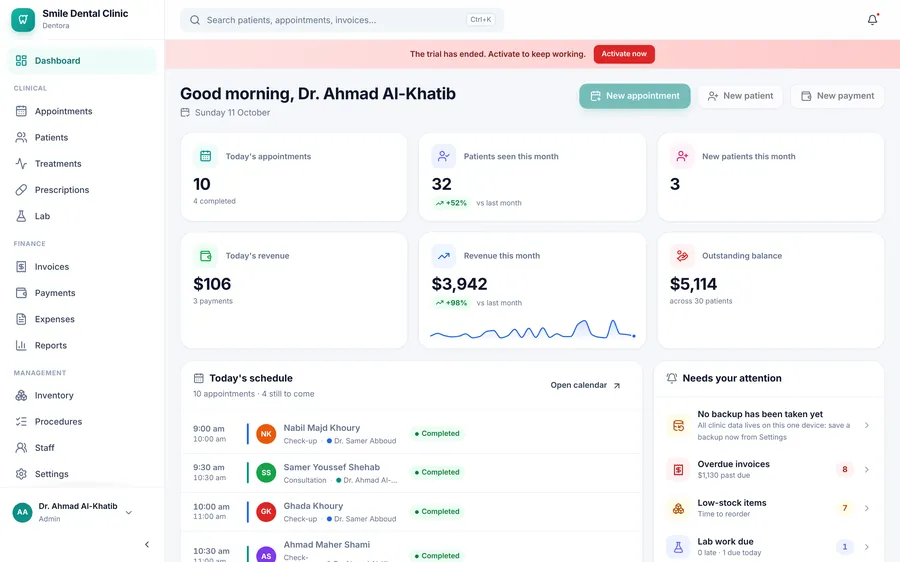Record a New payment
The image size is (900, 562).
(x=837, y=96)
